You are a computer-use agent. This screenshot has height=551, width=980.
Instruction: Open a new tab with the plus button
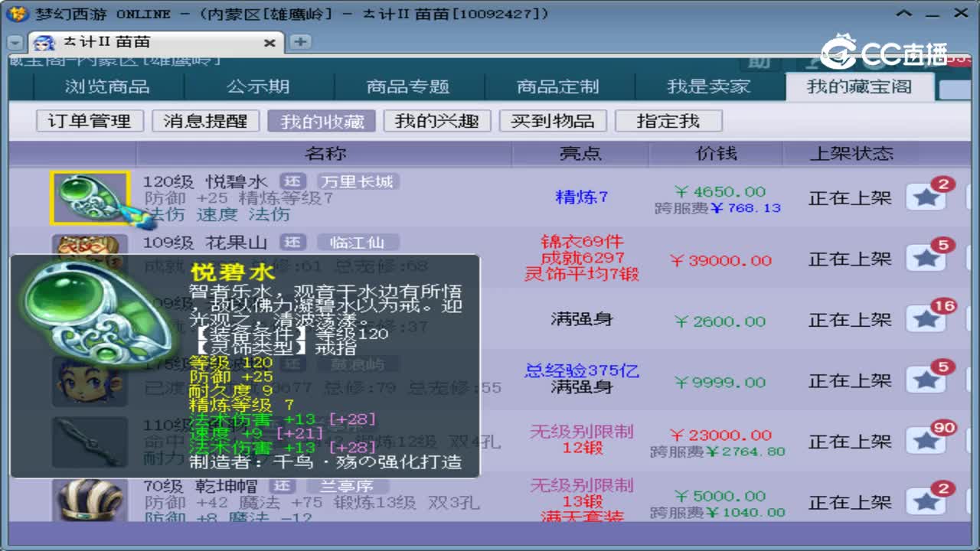coord(301,42)
